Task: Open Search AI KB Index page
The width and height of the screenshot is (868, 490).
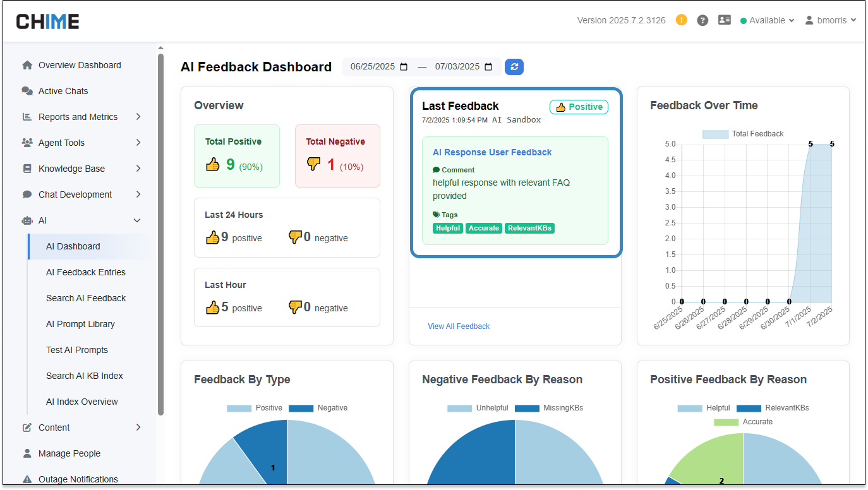Action: pyautogui.click(x=85, y=376)
